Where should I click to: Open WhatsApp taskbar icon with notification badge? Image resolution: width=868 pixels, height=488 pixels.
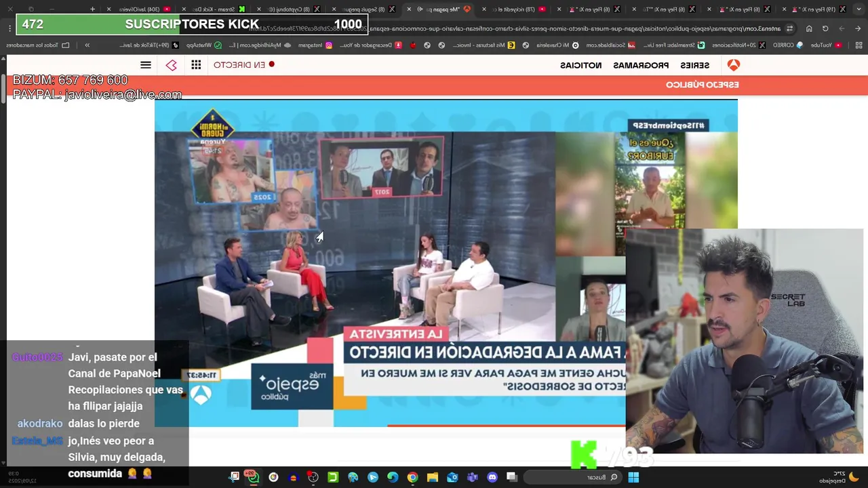tap(252, 477)
